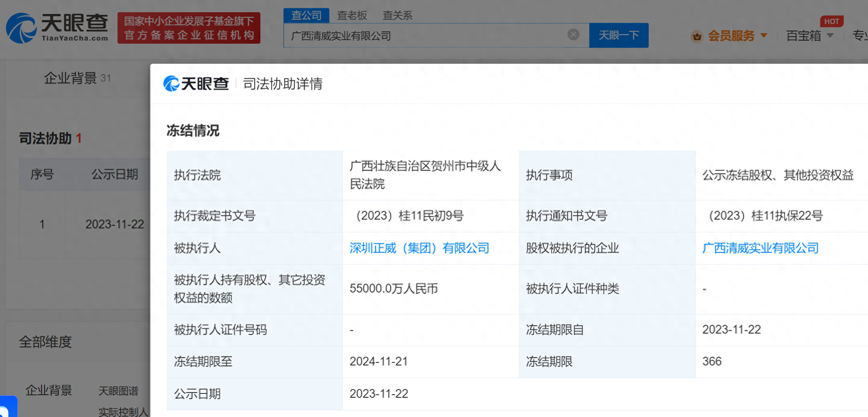Screen dimensions: 868x417
Task: Click the 冻结情况 section heading
Action: pyautogui.click(x=193, y=131)
